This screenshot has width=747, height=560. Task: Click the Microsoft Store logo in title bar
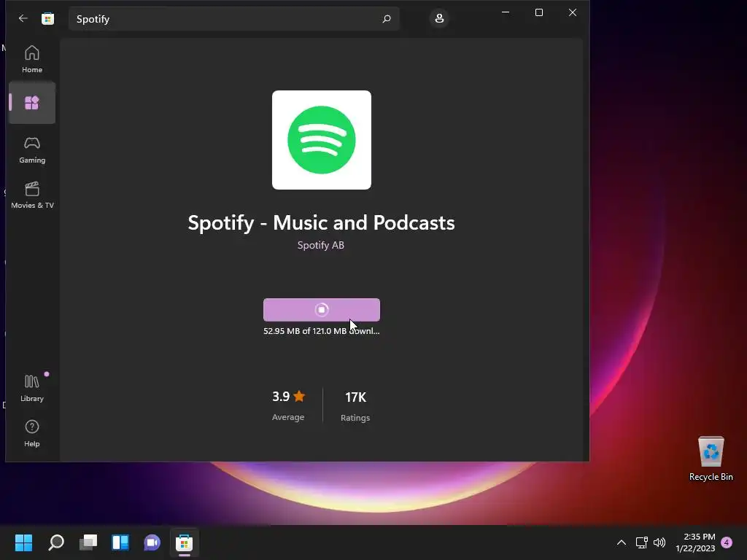47,18
